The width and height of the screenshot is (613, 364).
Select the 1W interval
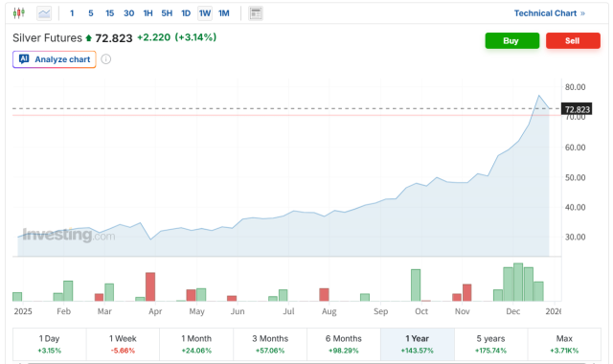(205, 13)
